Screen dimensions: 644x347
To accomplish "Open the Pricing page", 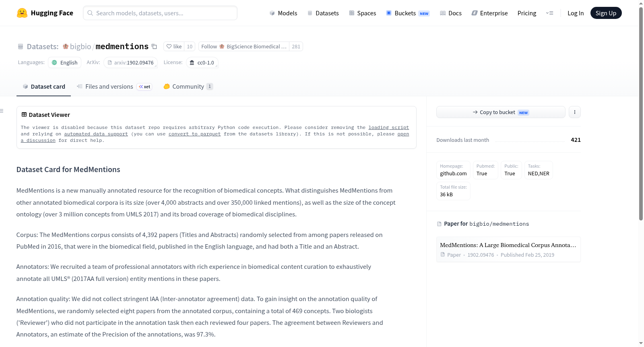I will [x=527, y=13].
